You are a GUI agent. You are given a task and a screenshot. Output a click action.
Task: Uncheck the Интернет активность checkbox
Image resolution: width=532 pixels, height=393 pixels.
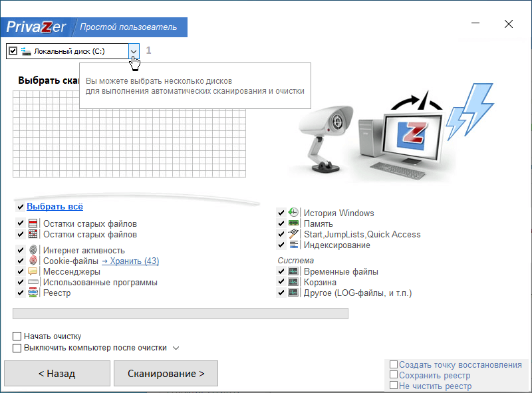(21, 250)
